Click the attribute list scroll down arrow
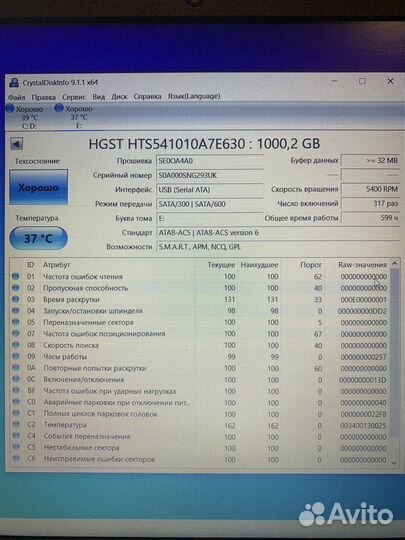This screenshot has width=405, height=540. tap(395, 463)
